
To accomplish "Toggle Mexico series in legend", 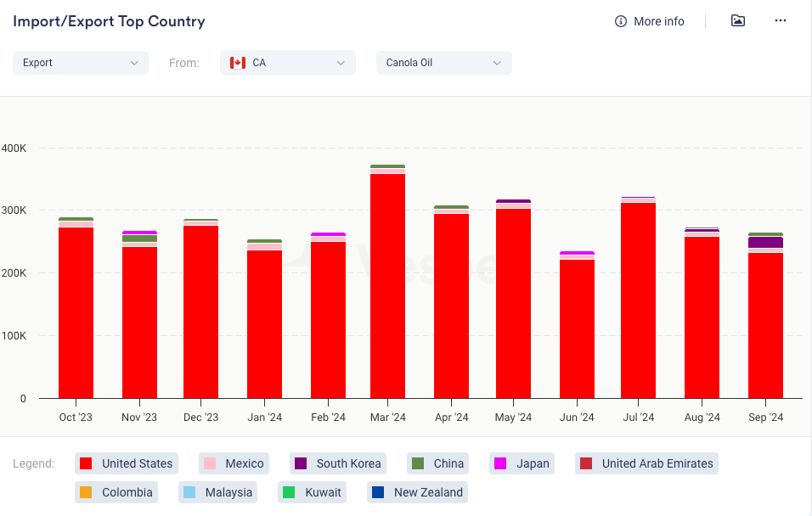I will coord(234,463).
